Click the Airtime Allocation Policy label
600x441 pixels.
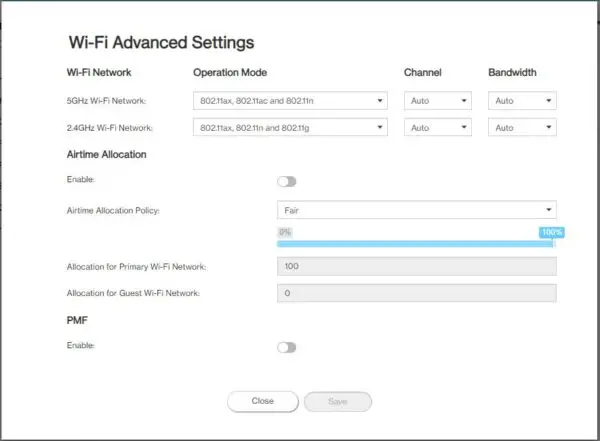(x=113, y=211)
